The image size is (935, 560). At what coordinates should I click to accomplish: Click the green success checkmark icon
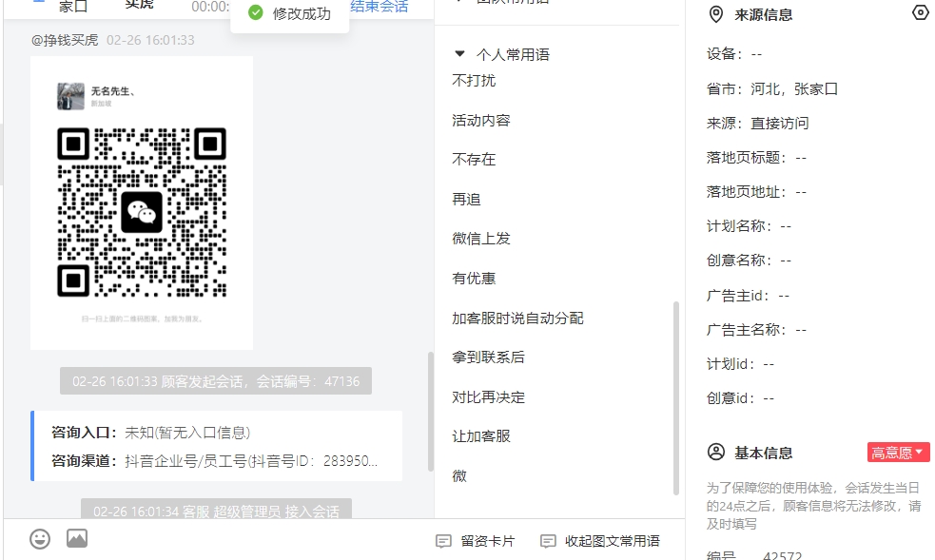pos(255,12)
